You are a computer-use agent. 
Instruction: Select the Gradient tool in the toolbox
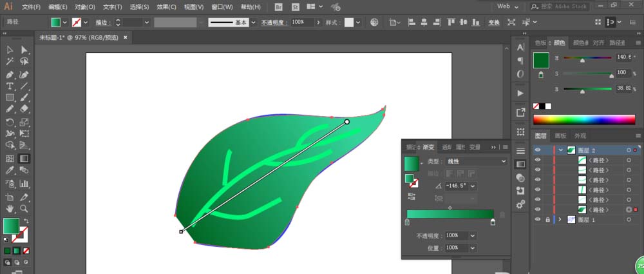pyautogui.click(x=24, y=159)
